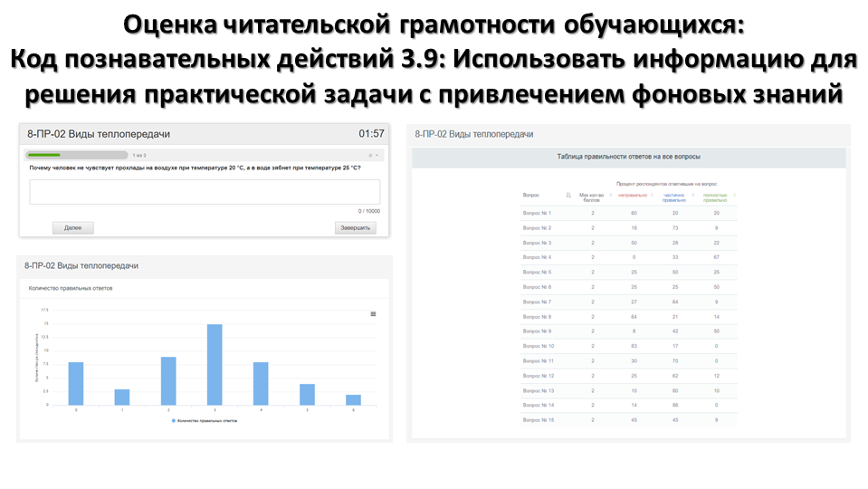Select the 'Вопрос № 15' table row
Image resolution: width=868 pixels, height=489 pixels.
(629, 419)
